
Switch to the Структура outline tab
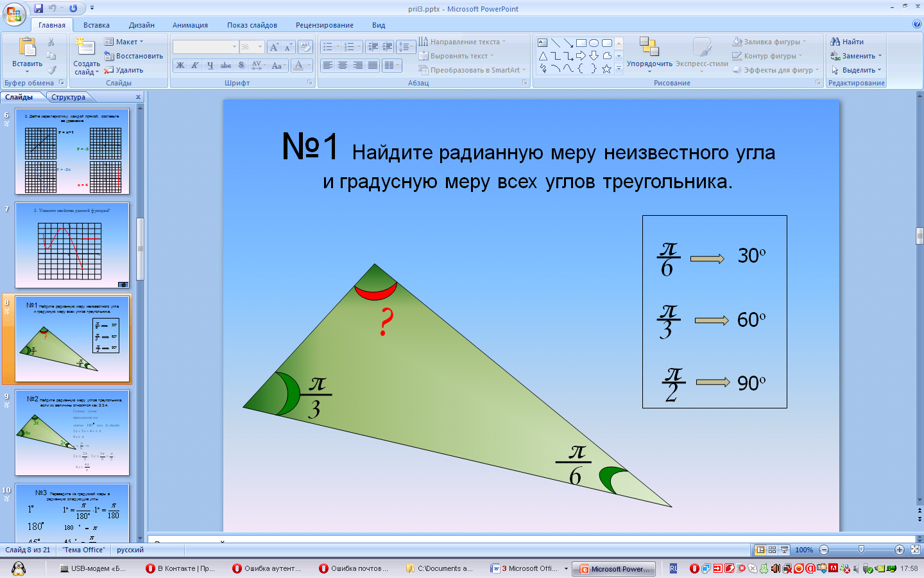(x=69, y=97)
